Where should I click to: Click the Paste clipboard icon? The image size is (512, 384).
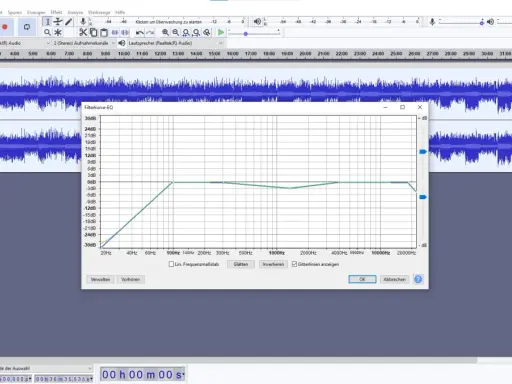(104, 32)
